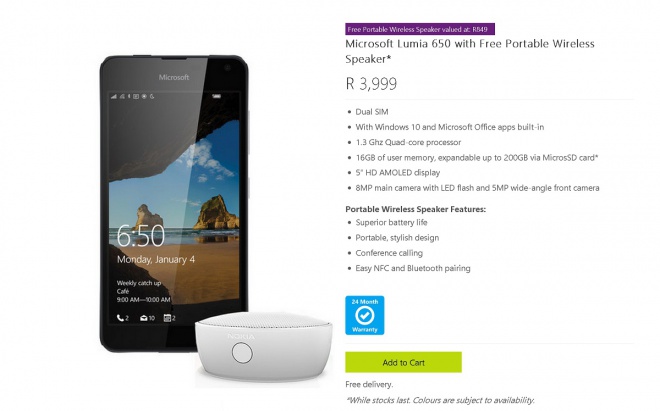Click the battery icon in phone status bar

tap(216, 96)
